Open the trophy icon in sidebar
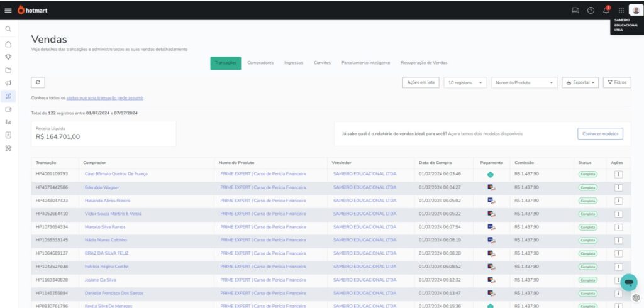This screenshot has height=308, width=644. click(x=8, y=57)
